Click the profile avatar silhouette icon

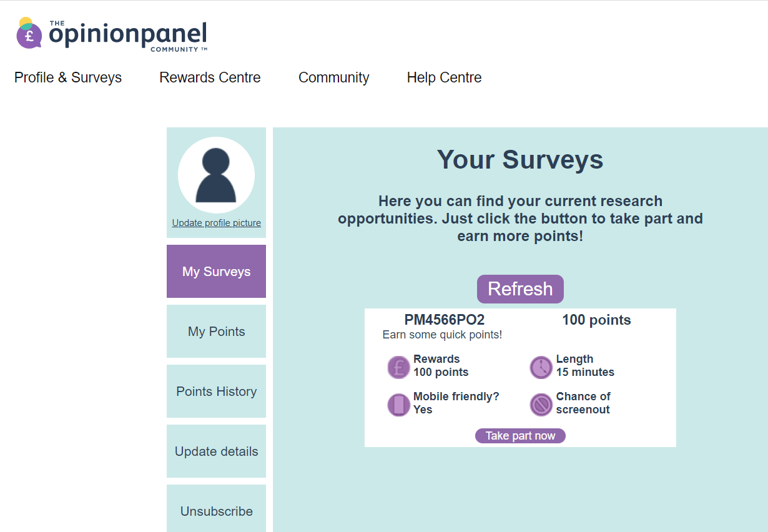pos(216,175)
